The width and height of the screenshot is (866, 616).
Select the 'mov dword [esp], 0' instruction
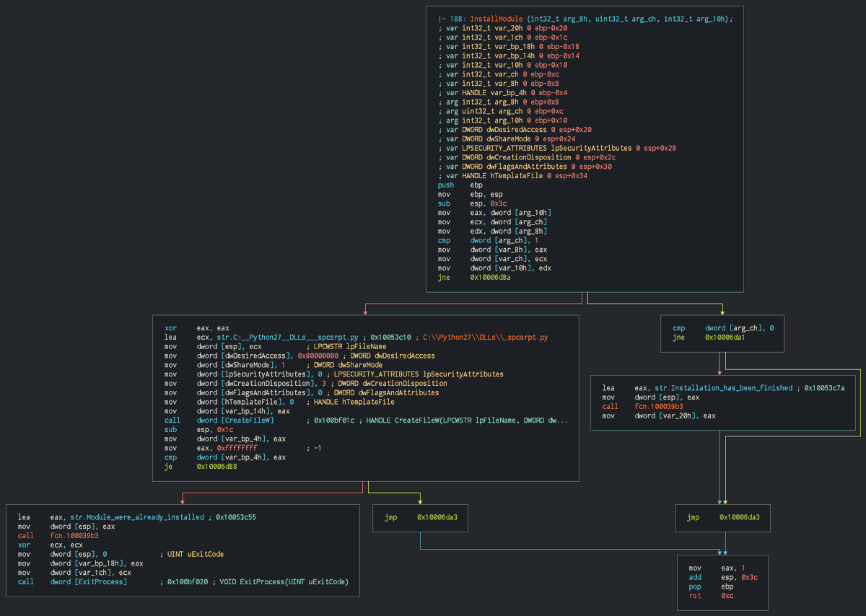click(x=62, y=554)
